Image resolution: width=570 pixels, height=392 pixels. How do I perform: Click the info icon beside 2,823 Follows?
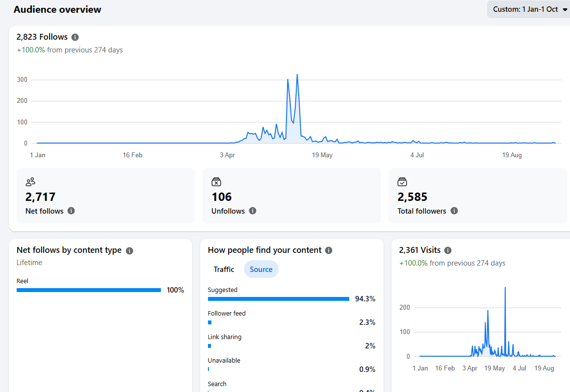[75, 37]
